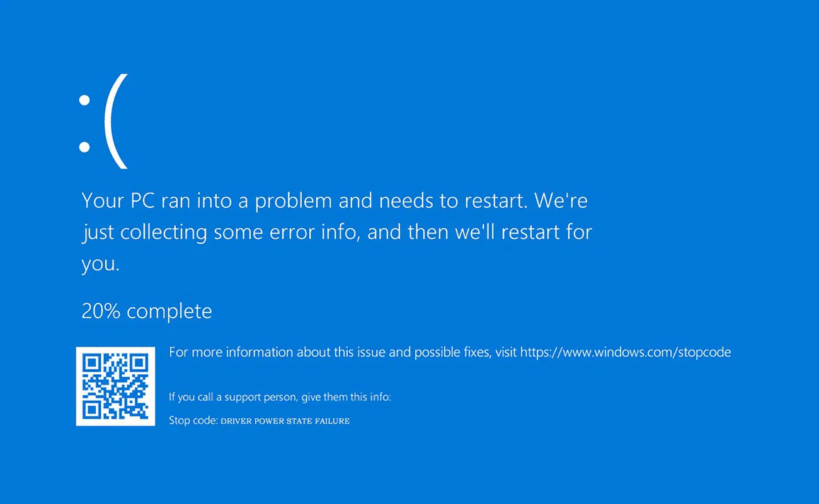The height and width of the screenshot is (504, 819).
Task: Click the QR code's top-left finder square
Action: 92,362
